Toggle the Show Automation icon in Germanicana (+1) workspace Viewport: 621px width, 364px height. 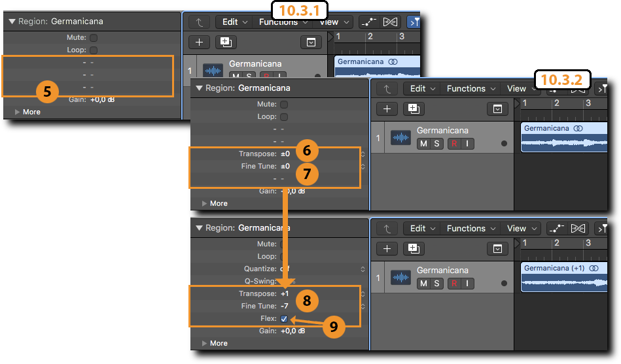558,229
